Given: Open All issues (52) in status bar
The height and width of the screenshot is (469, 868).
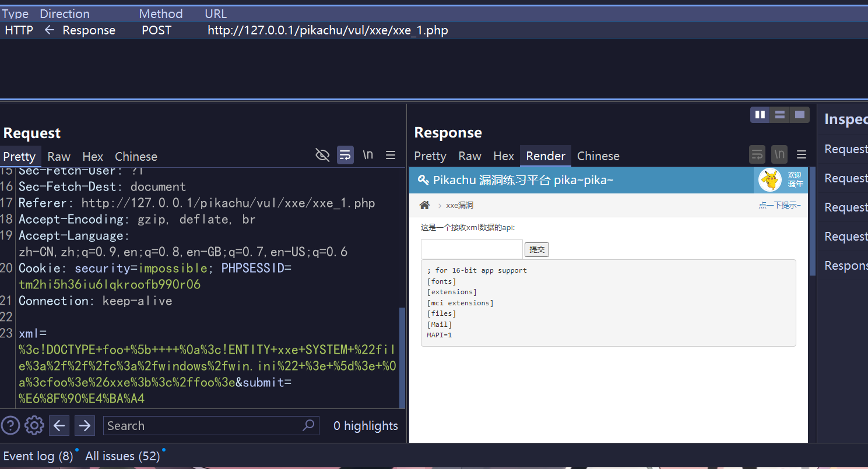Looking at the screenshot, I should point(122,456).
